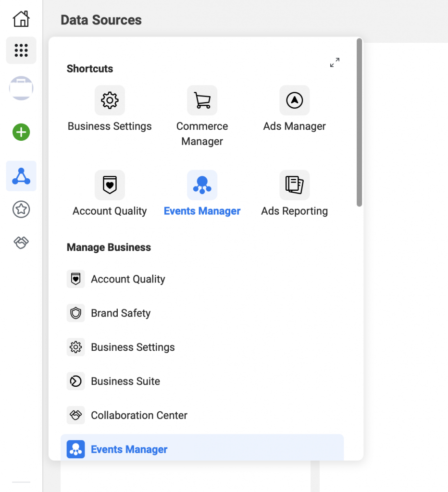448x492 pixels.
Task: Click the green plus create button
Action: tap(21, 132)
